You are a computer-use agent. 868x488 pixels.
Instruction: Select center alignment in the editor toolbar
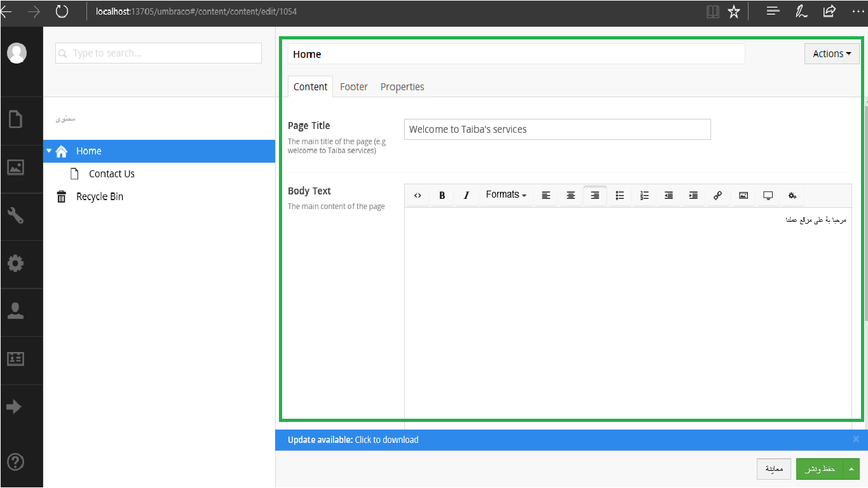pos(570,196)
